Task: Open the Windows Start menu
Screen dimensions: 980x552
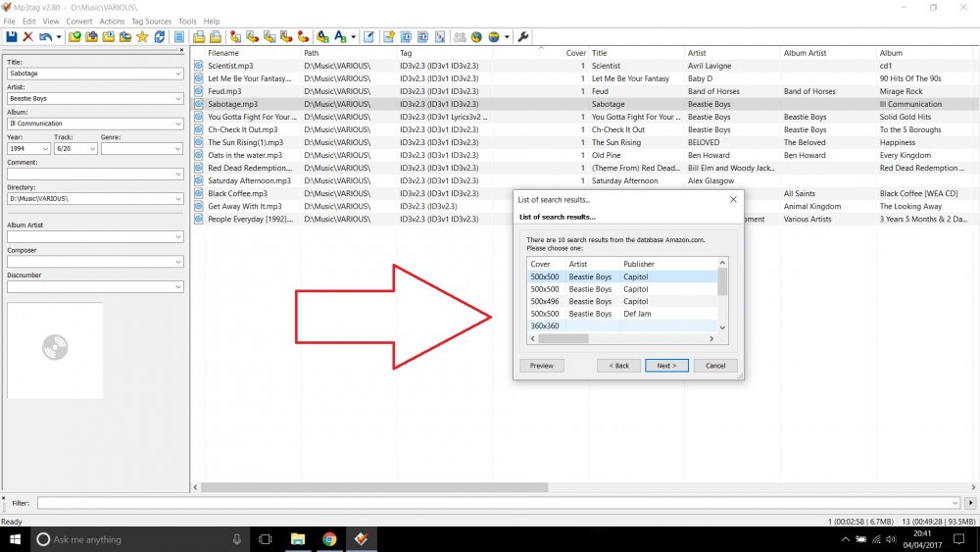Action: (15, 539)
